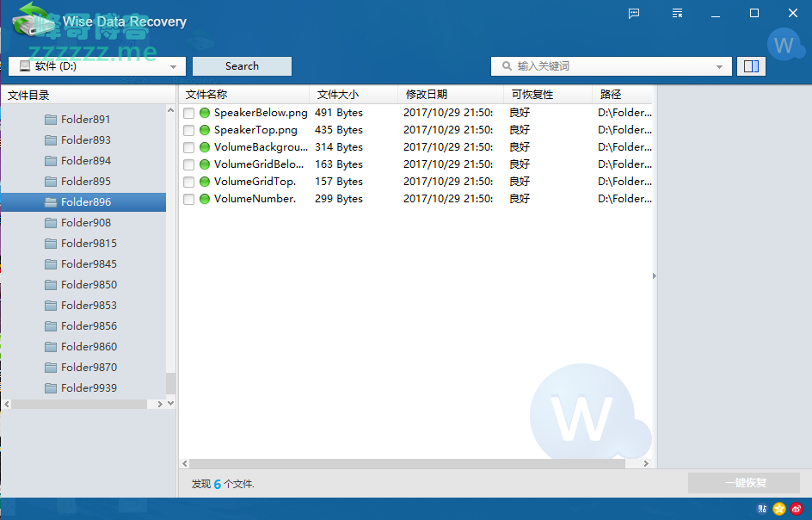
Task: Click the Folder896 folder icon
Action: [x=51, y=202]
